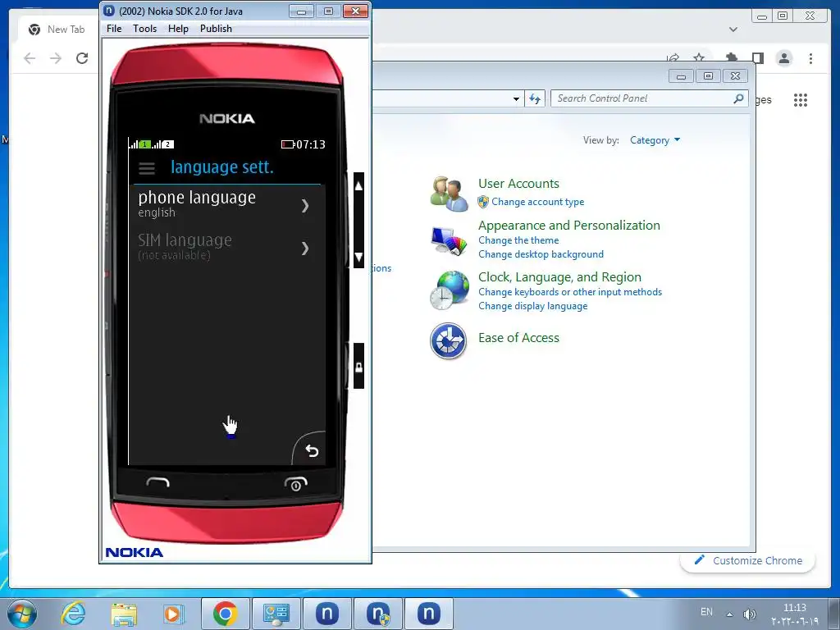Click the Search Control Panel field
840x630 pixels.
point(642,98)
